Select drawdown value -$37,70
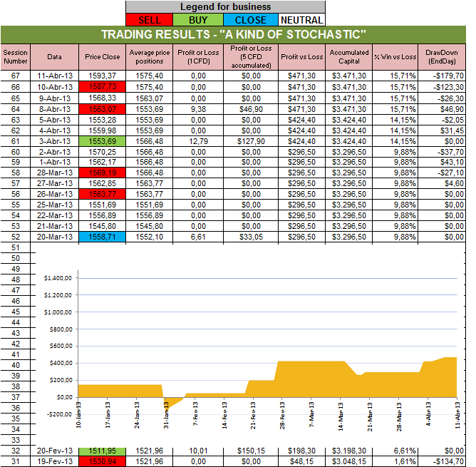476x467 pixels. pyautogui.click(x=442, y=152)
